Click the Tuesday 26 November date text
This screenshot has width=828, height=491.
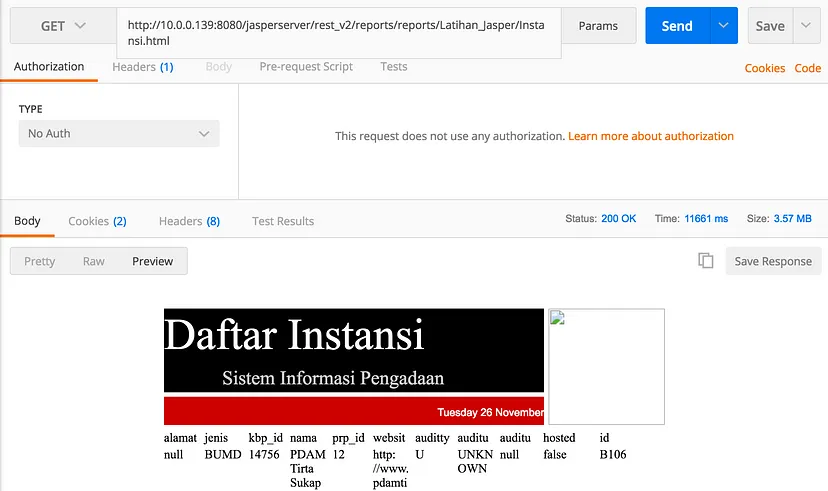490,412
